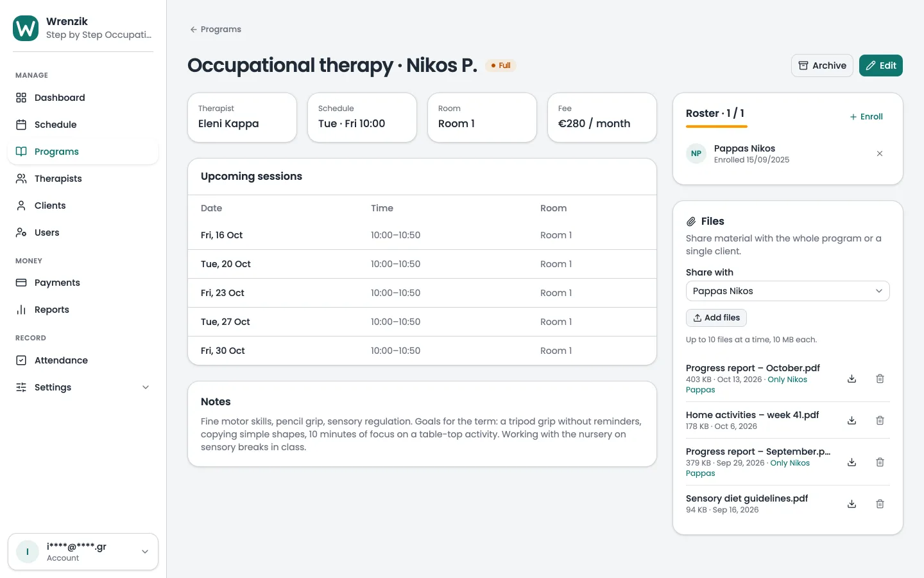Screen dimensions: 924x578
Task: Click the Edit button
Action: (x=881, y=66)
